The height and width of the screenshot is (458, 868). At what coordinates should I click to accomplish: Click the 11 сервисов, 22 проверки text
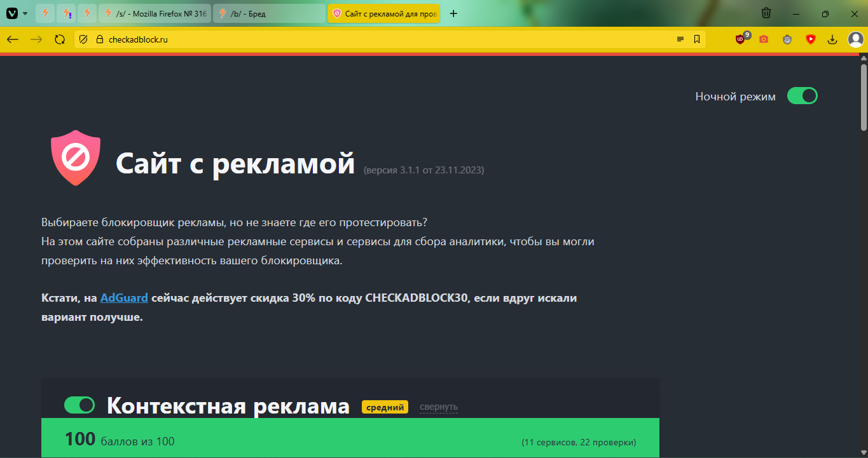pyautogui.click(x=579, y=442)
